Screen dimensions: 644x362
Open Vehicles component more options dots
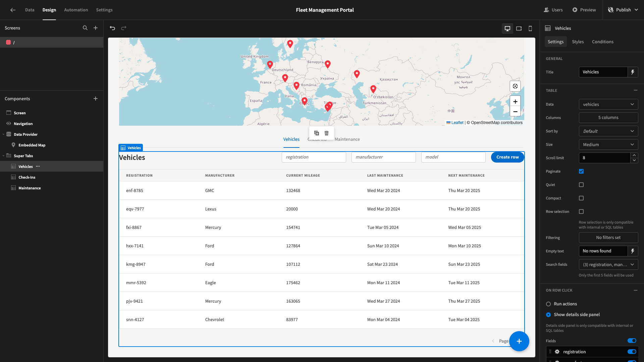(38, 167)
